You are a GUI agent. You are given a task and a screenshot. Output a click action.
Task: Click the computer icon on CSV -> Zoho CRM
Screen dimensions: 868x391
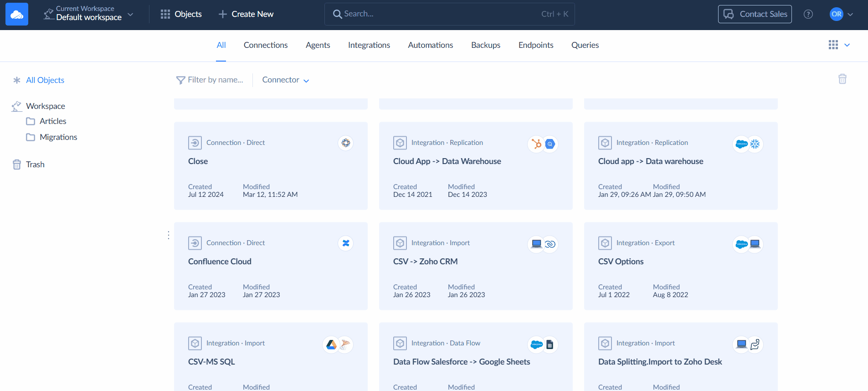(537, 244)
